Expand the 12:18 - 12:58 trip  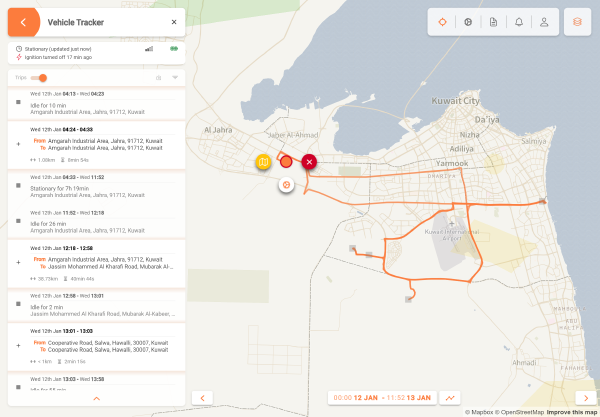[18, 262]
